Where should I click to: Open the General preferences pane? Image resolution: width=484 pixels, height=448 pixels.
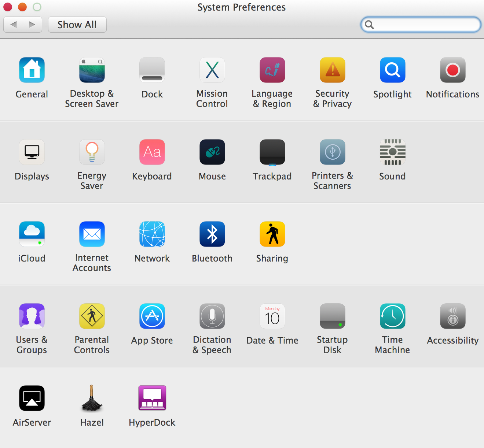[x=32, y=70]
